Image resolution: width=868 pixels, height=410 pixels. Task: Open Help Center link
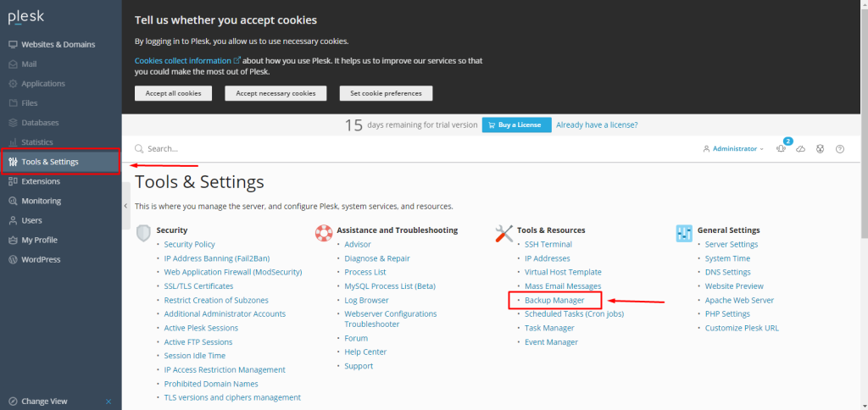[x=365, y=352]
